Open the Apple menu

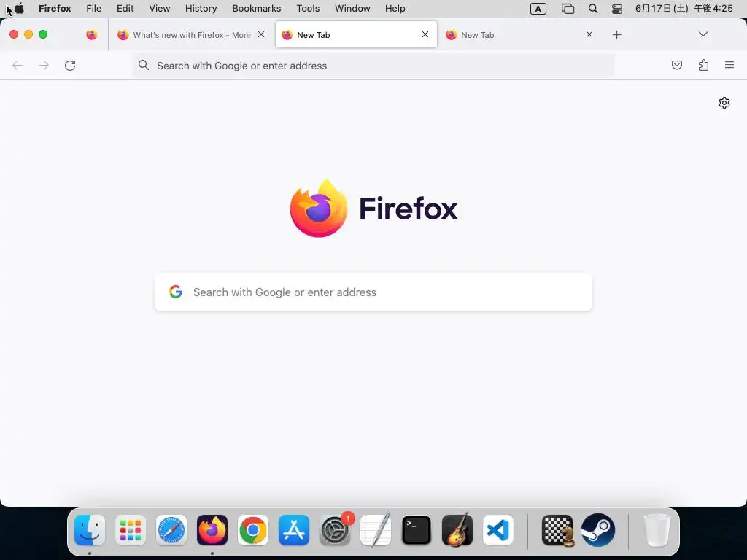click(x=20, y=8)
